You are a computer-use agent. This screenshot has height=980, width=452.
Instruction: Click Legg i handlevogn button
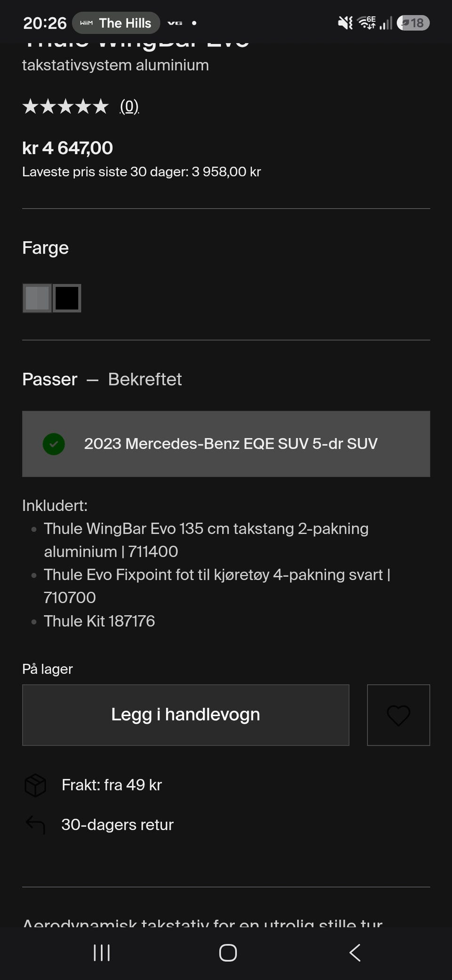[x=186, y=715]
